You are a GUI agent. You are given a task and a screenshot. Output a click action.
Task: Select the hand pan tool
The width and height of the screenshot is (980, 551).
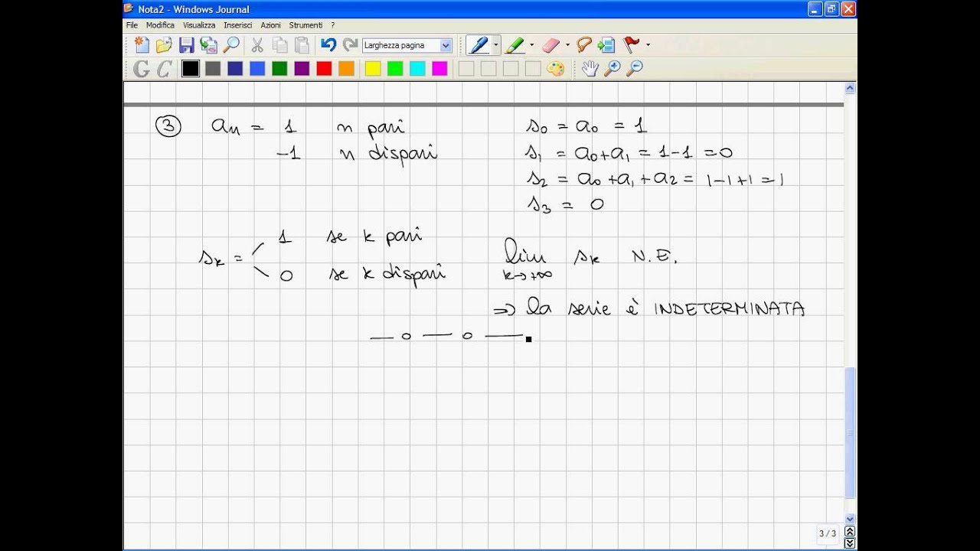(590, 69)
